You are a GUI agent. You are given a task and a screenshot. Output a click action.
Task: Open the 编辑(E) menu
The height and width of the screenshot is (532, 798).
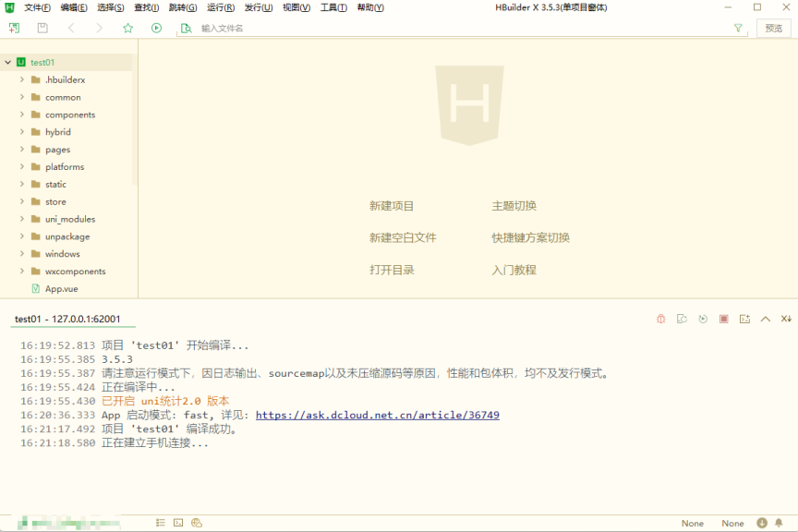pos(74,7)
